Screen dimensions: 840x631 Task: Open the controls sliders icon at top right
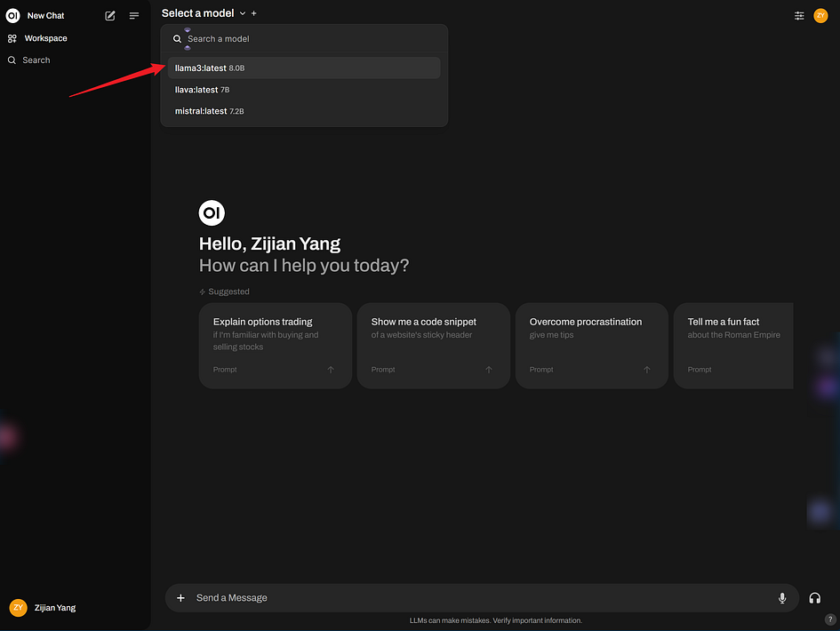pyautogui.click(x=799, y=15)
